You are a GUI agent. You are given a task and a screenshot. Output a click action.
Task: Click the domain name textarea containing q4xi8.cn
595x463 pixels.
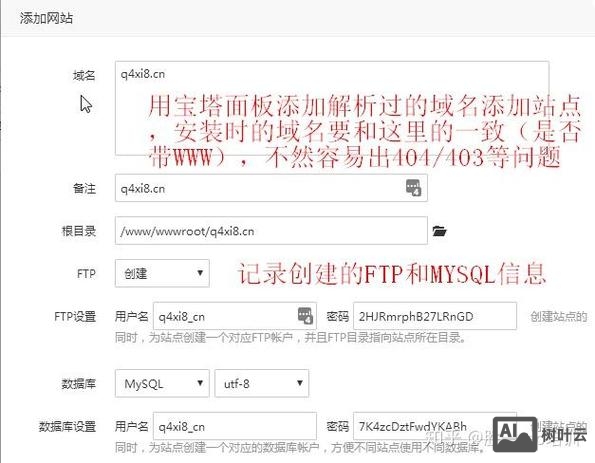pyautogui.click(x=332, y=108)
